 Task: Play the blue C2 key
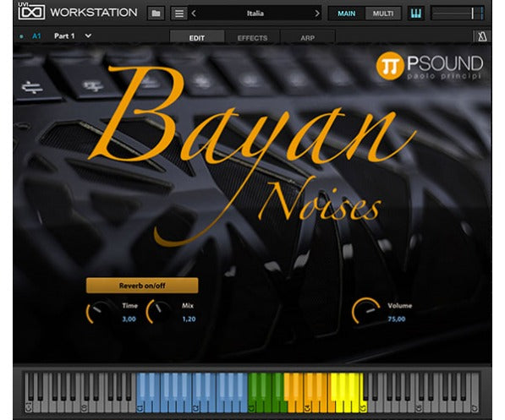coord(195,406)
